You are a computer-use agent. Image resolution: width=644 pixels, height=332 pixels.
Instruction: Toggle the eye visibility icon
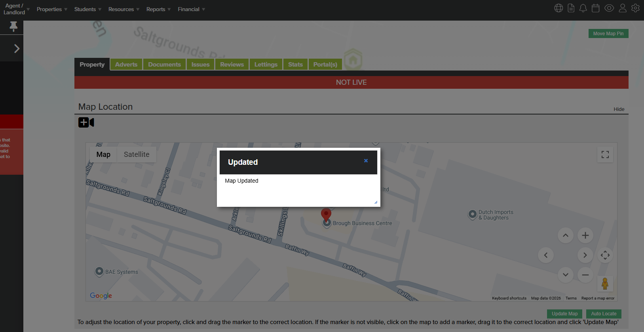tap(609, 8)
